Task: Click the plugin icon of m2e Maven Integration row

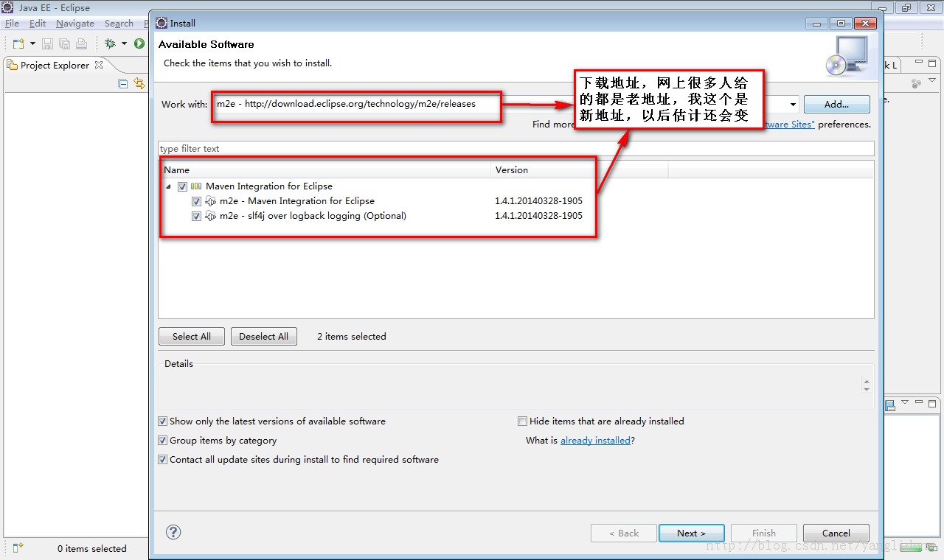Action: 210,201
